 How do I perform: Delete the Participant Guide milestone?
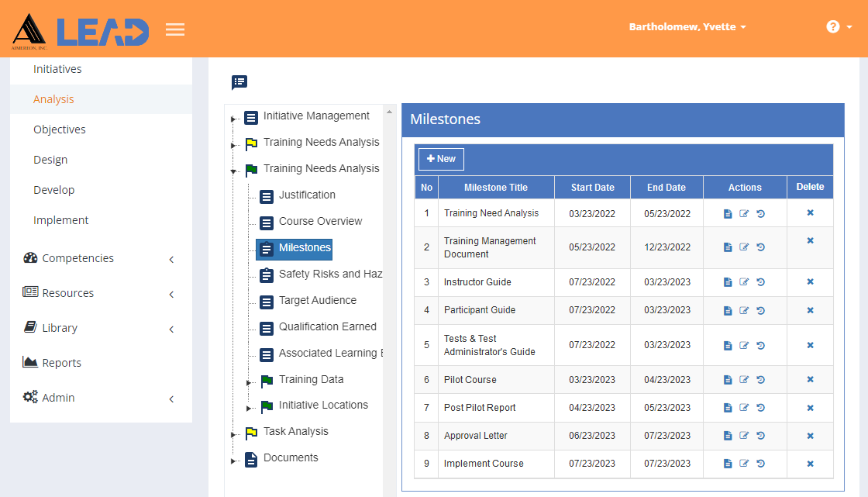[x=810, y=310]
